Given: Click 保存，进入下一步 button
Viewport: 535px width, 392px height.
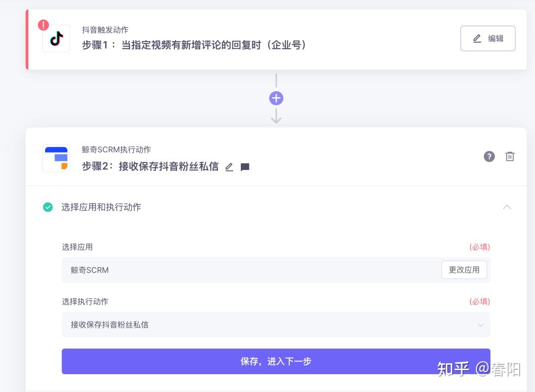Looking at the screenshot, I should tap(276, 361).
